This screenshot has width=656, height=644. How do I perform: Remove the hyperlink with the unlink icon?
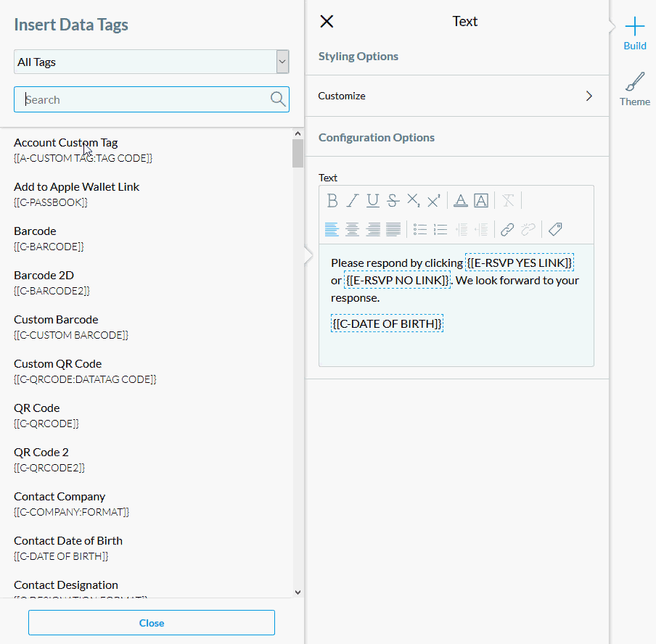coord(527,229)
